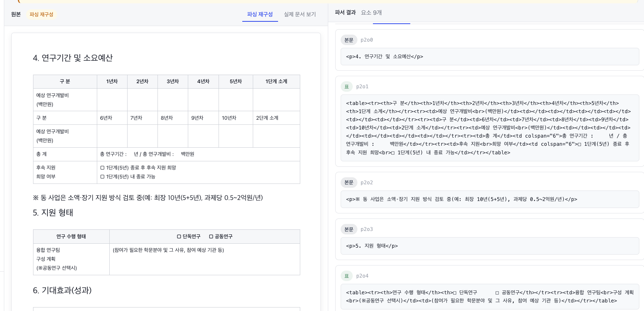
Task: Click the 10년차 table cell
Action: tap(236, 118)
